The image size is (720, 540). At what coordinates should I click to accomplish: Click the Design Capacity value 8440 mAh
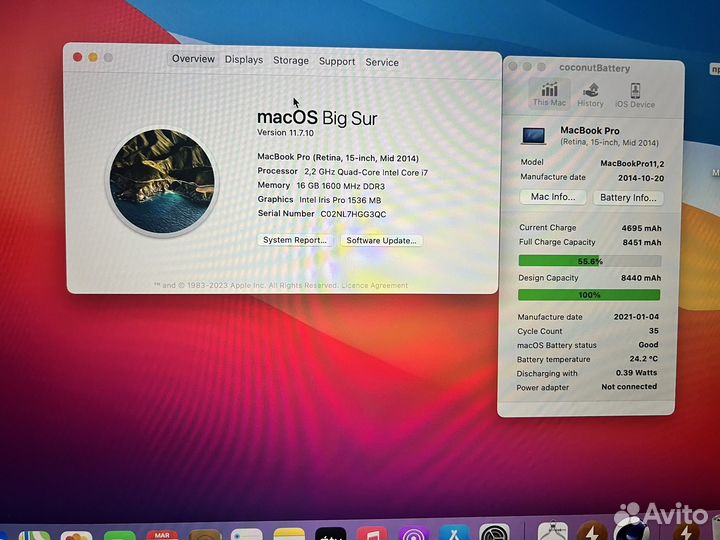[x=641, y=278]
